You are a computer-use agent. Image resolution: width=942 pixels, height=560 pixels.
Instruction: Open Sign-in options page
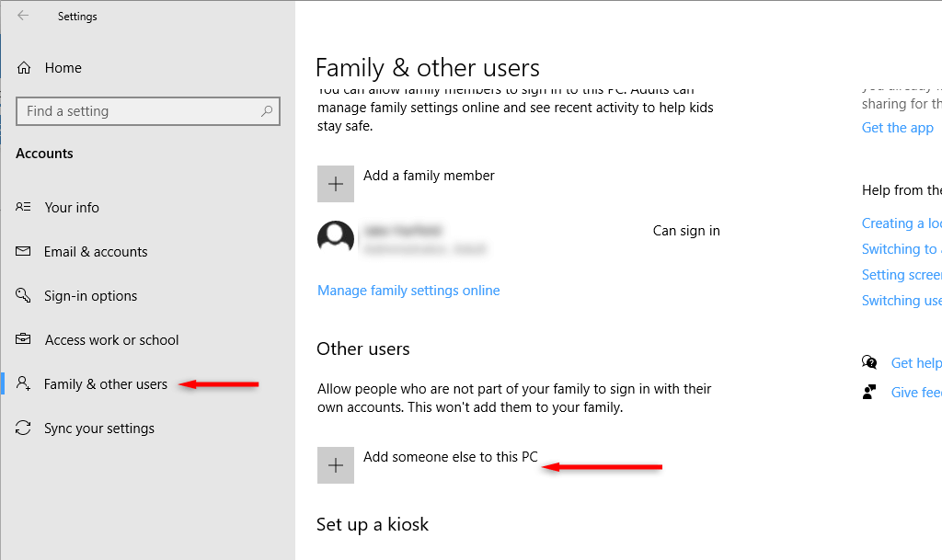(x=90, y=296)
